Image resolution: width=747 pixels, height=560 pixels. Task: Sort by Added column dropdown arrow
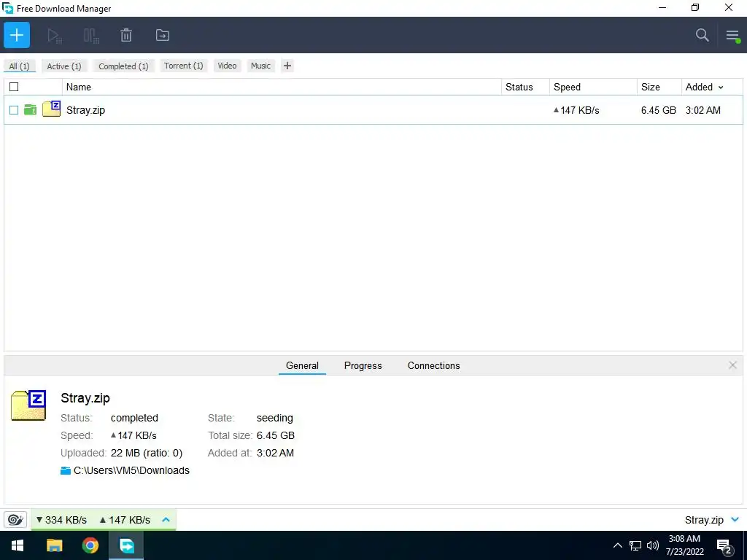click(721, 87)
